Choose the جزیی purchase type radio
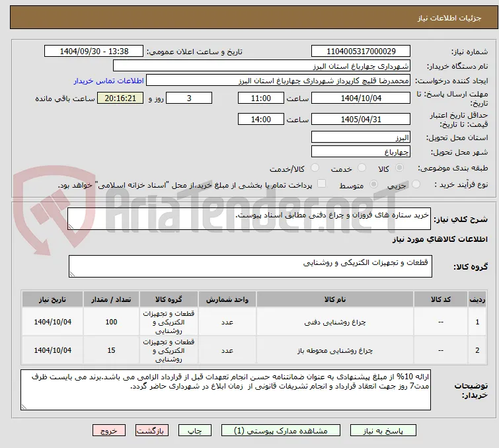This screenshot has height=448, width=499. pos(416,184)
